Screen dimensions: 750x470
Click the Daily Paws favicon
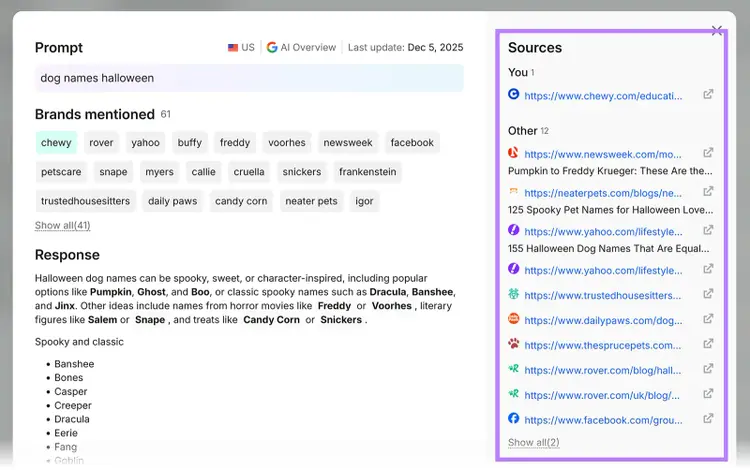click(513, 318)
